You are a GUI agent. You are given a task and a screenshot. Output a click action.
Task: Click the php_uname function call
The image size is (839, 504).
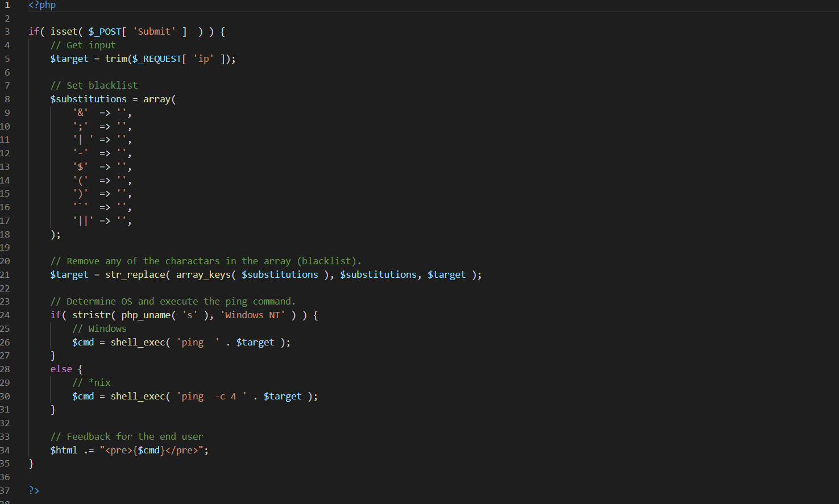click(x=146, y=315)
